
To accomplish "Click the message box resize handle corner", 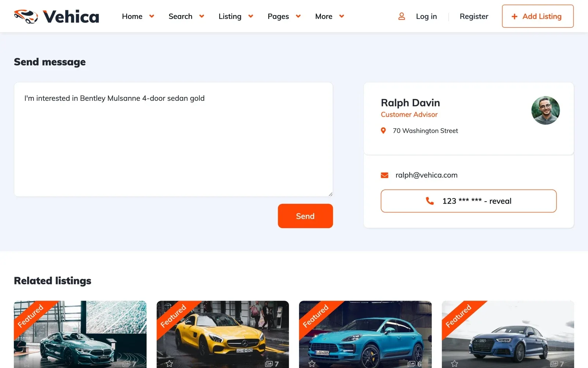I will [330, 194].
